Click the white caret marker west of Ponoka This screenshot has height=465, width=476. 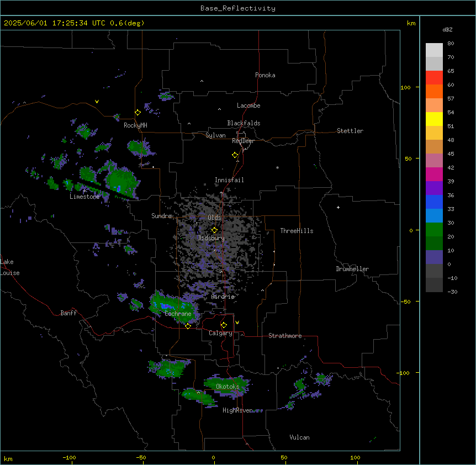tap(202, 81)
